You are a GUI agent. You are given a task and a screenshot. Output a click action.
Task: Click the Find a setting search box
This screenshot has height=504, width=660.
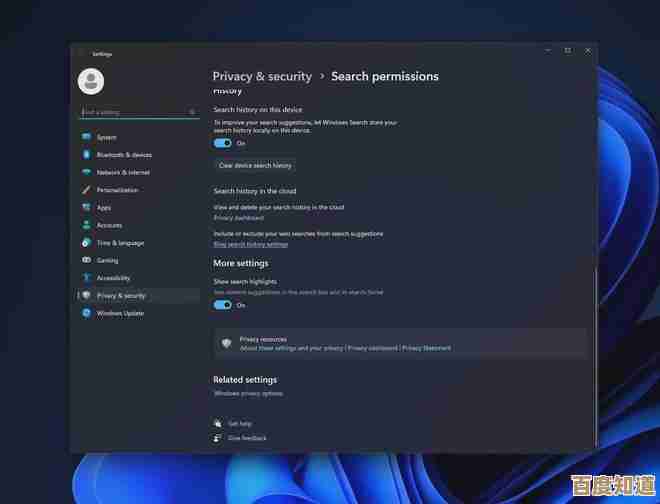[139, 112]
